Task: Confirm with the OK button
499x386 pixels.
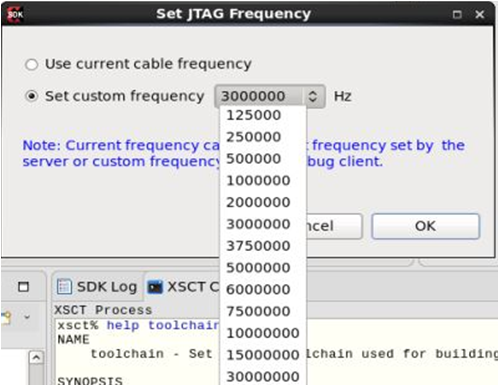Action: [426, 226]
